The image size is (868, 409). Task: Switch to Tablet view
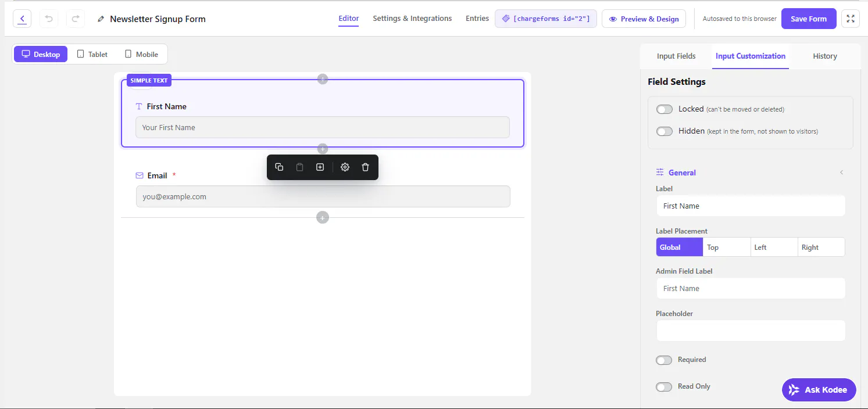[x=92, y=54]
